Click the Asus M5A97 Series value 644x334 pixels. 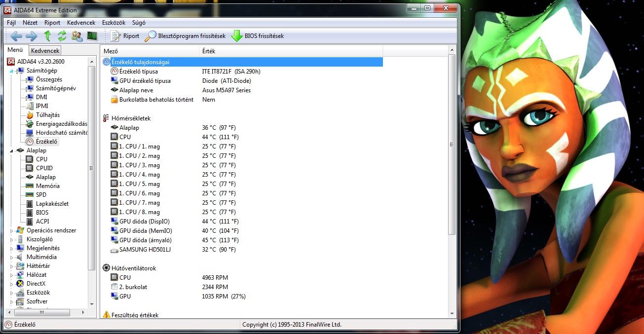point(227,90)
